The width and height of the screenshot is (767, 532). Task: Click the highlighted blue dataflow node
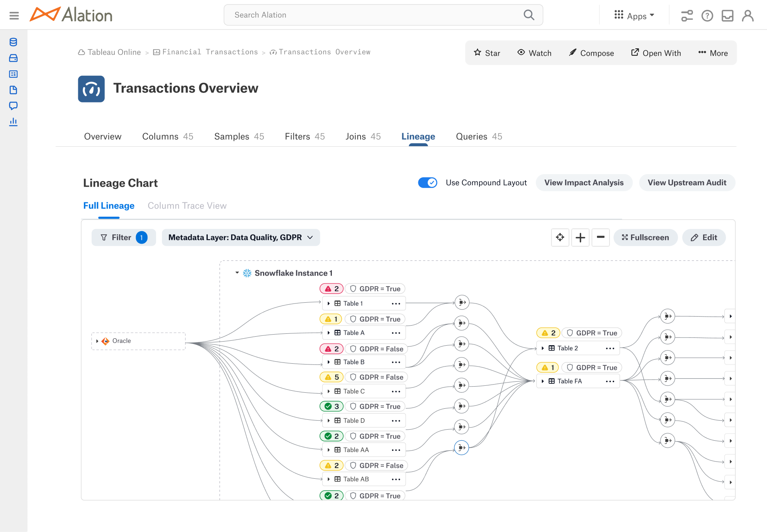[462, 448]
